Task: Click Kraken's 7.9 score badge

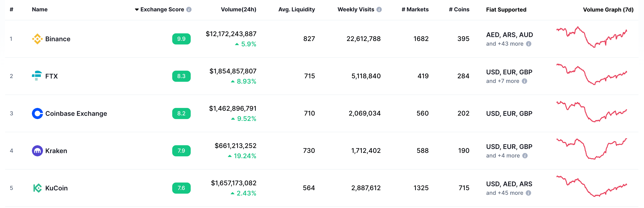Action: (x=181, y=151)
